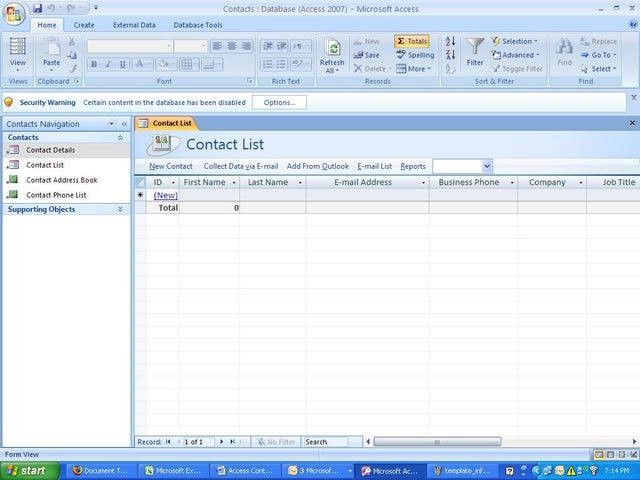The height and width of the screenshot is (480, 640).
Task: Open Contact Address Book report
Action: point(67,180)
